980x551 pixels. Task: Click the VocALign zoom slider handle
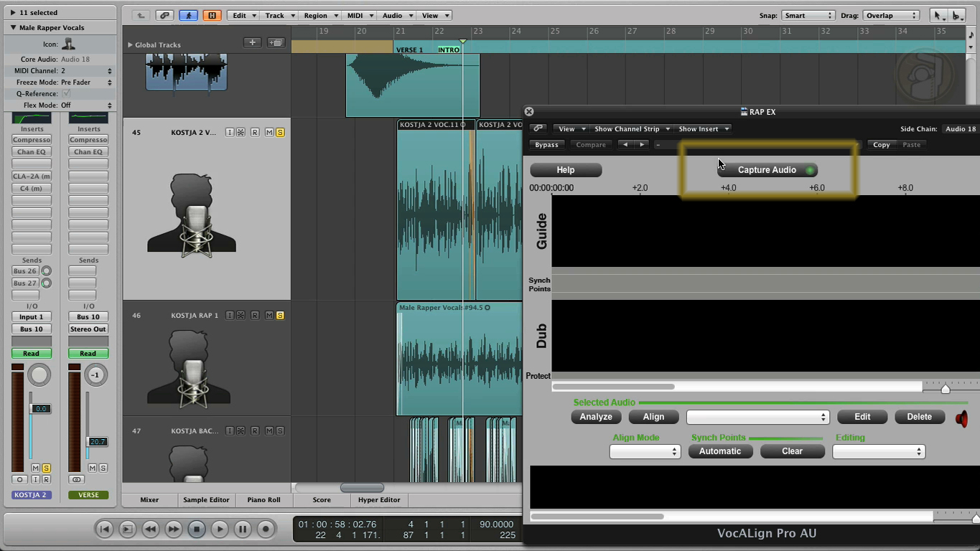tap(946, 388)
